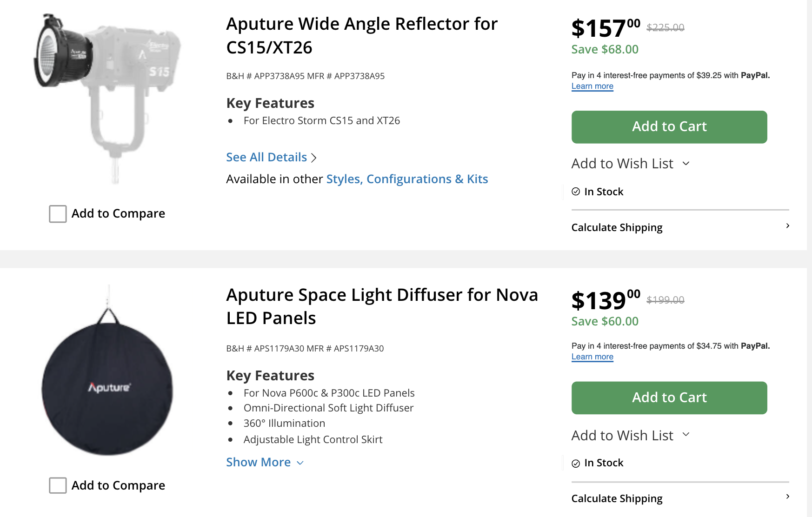Open See All Details for Wide Angle Reflector
This screenshot has height=517, width=812.
266,158
